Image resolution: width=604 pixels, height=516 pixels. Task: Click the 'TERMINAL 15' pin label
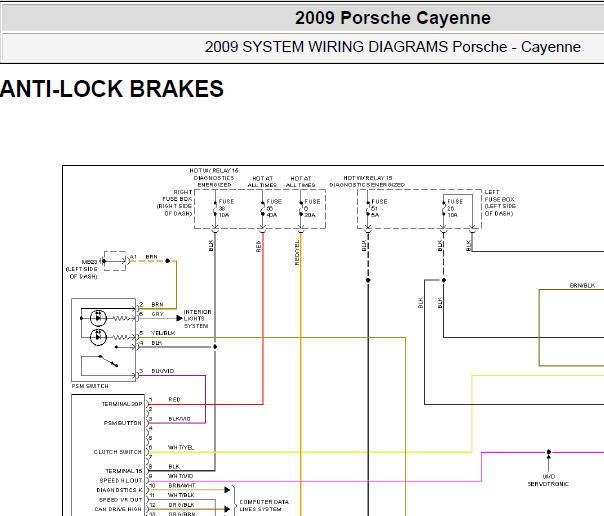(124, 471)
